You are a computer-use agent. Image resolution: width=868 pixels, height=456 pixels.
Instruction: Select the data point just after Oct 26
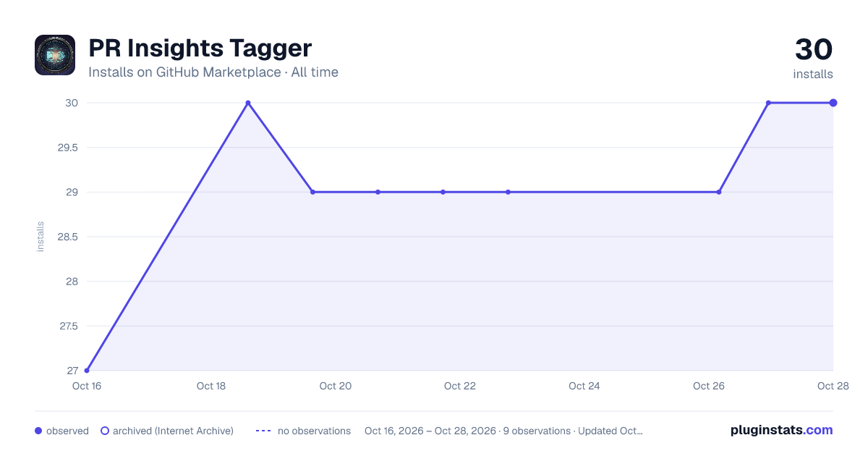pos(718,192)
